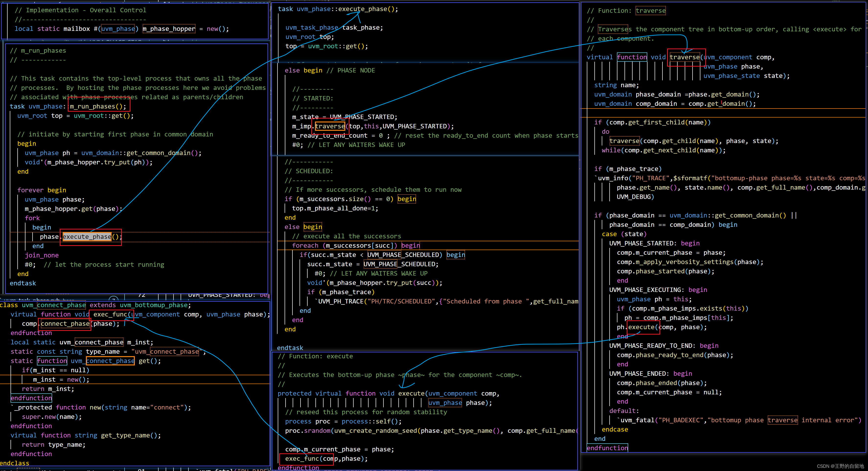Image resolution: width=868 pixels, height=471 pixels.
Task: Click the 'void'(m_phase_hopper.try_put(ph));' line
Action: tap(89, 162)
